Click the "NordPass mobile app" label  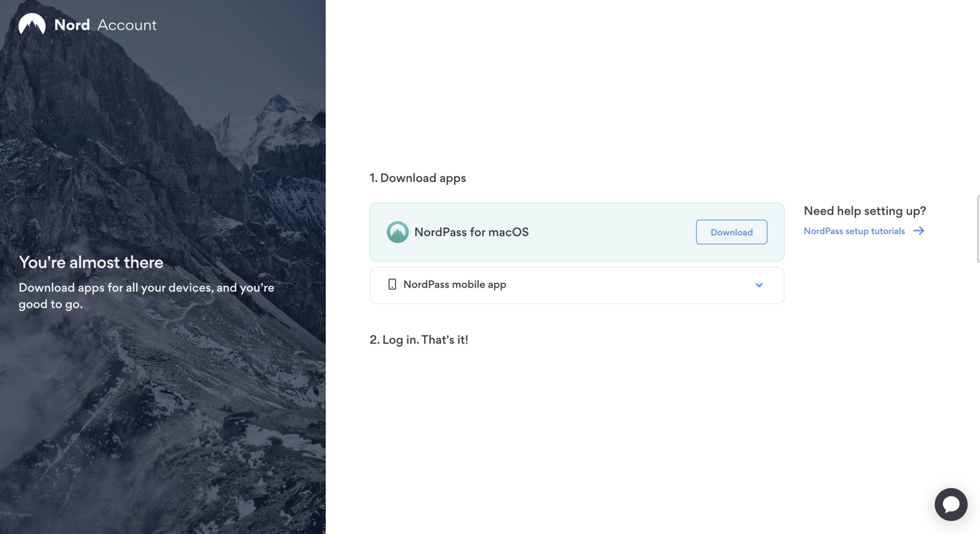(455, 285)
